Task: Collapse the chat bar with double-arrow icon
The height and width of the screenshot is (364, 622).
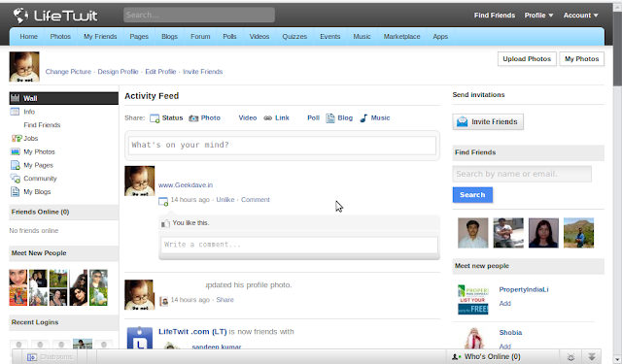Action: coord(592,356)
